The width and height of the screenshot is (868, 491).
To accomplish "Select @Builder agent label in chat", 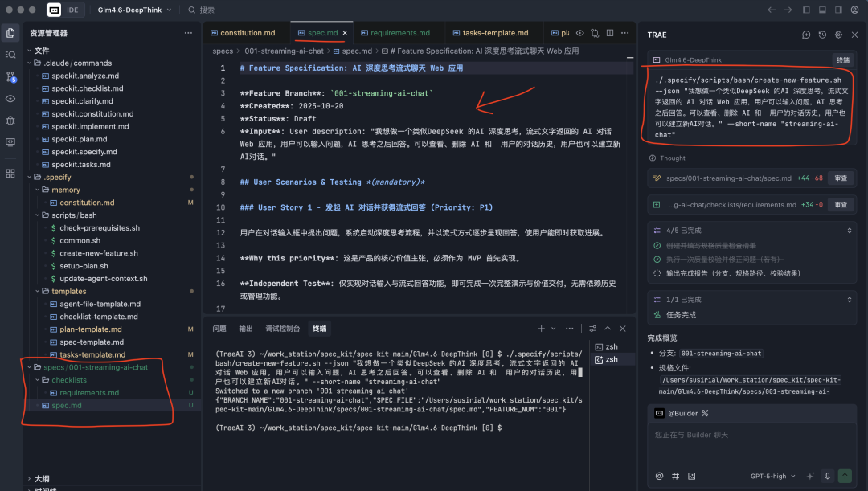I will pos(682,414).
